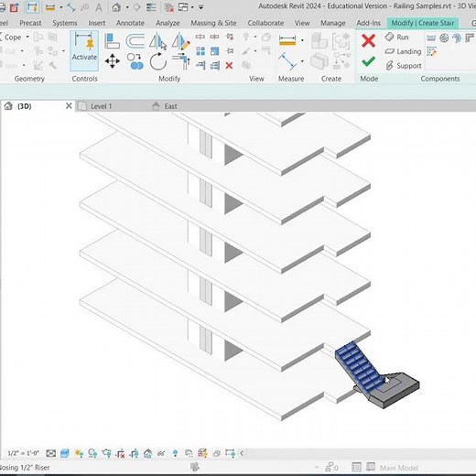Open Thin Lines toggle in quick access toolbar

pos(151,7)
